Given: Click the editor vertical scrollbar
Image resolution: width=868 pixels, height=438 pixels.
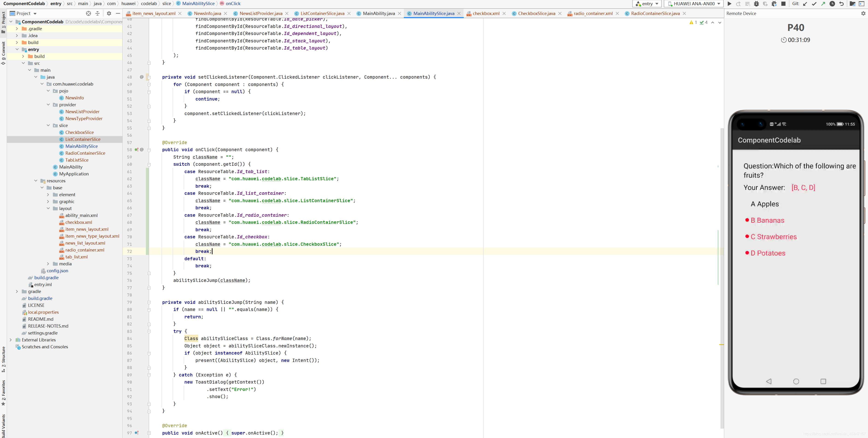Looking at the screenshot, I should (x=722, y=278).
